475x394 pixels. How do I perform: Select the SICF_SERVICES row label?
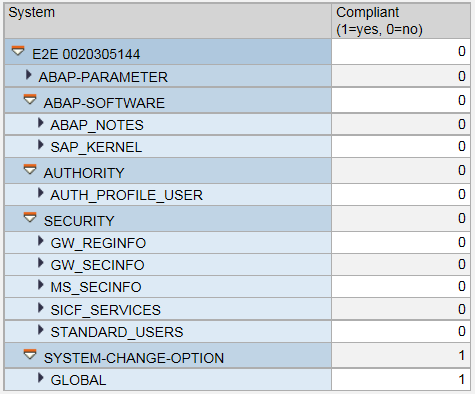point(105,310)
